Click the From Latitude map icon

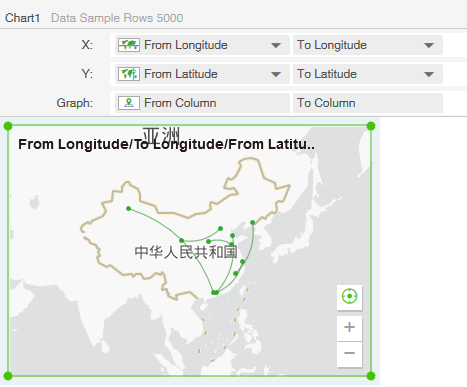(x=129, y=74)
